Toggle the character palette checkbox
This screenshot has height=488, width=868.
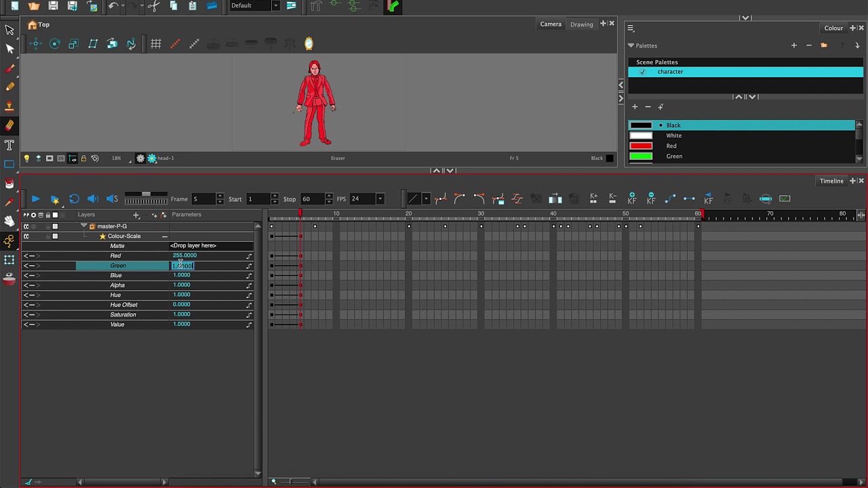(642, 72)
